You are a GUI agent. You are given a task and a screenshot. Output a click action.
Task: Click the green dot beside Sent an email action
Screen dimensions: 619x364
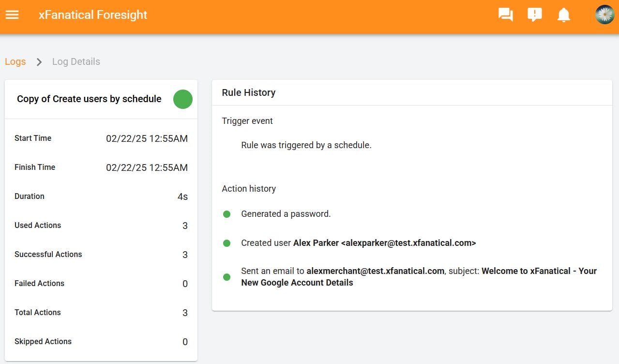pos(226,277)
